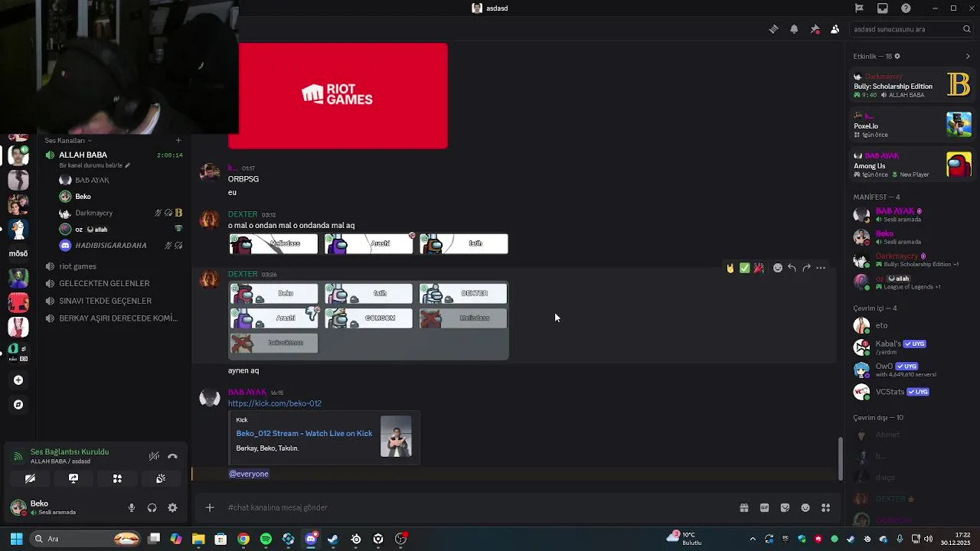Viewport: 980px width, 551px height.
Task: Show hidden system tray icons
Action: [753, 539]
